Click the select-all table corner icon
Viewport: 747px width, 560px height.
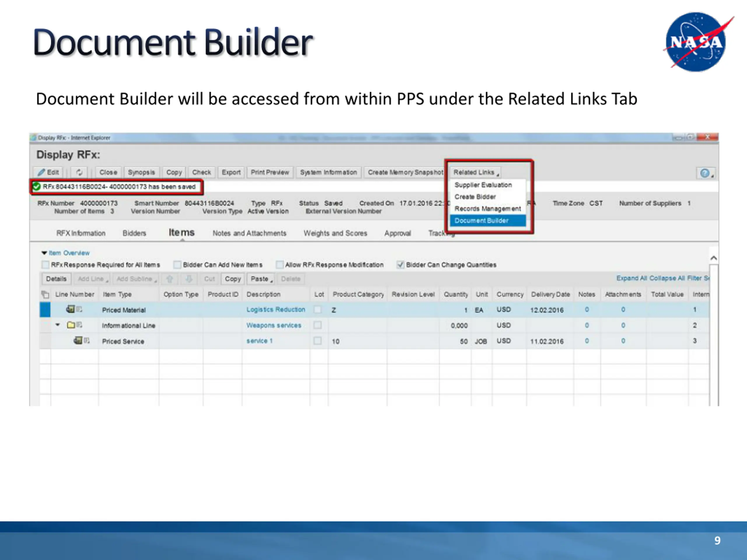pyautogui.click(x=45, y=294)
